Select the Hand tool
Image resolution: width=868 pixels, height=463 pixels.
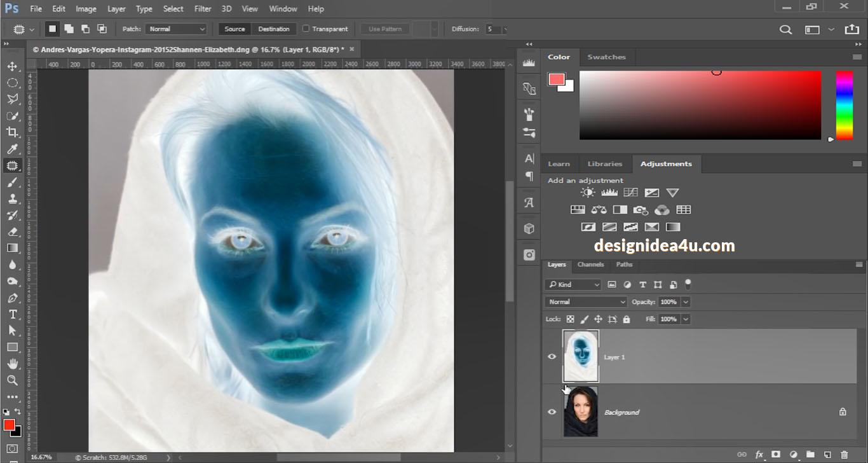tap(12, 364)
